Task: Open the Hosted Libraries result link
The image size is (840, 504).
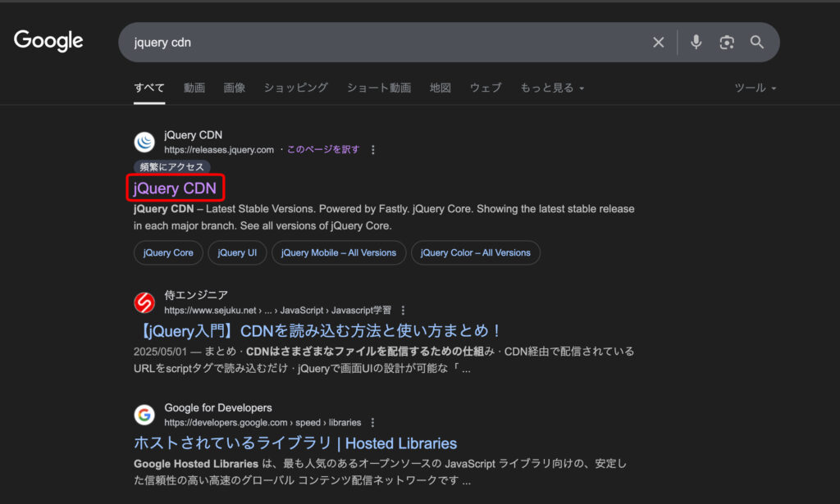Action: point(295,443)
